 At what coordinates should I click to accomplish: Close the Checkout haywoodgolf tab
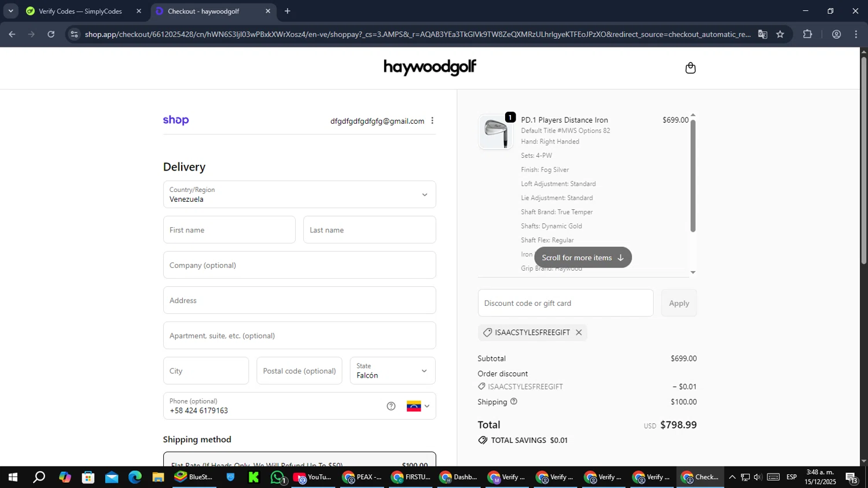point(268,11)
